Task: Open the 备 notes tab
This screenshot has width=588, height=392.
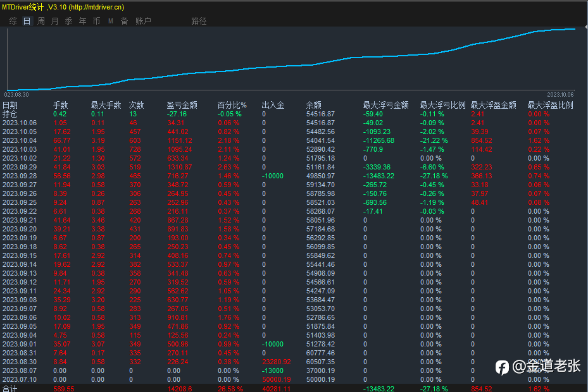Action: (124, 21)
